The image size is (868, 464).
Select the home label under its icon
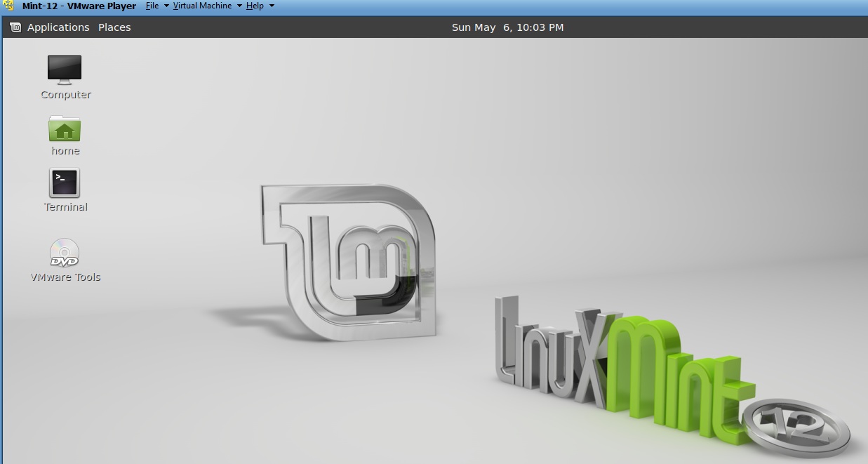click(x=65, y=150)
